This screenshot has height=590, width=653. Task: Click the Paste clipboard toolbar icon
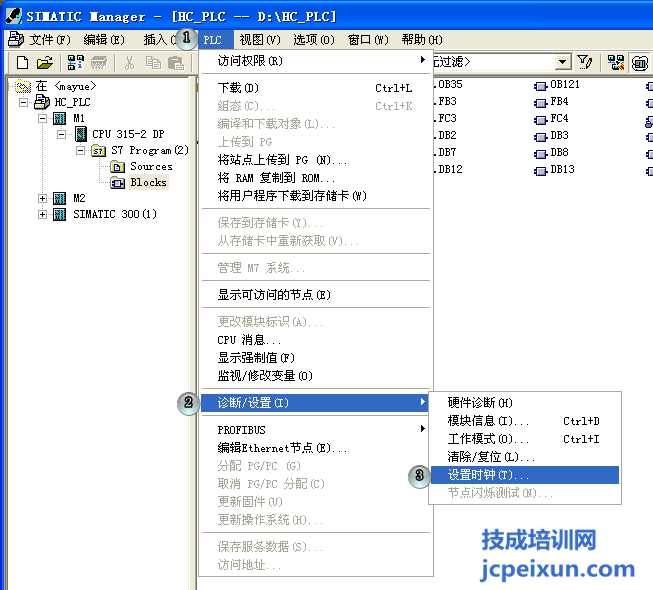click(175, 63)
